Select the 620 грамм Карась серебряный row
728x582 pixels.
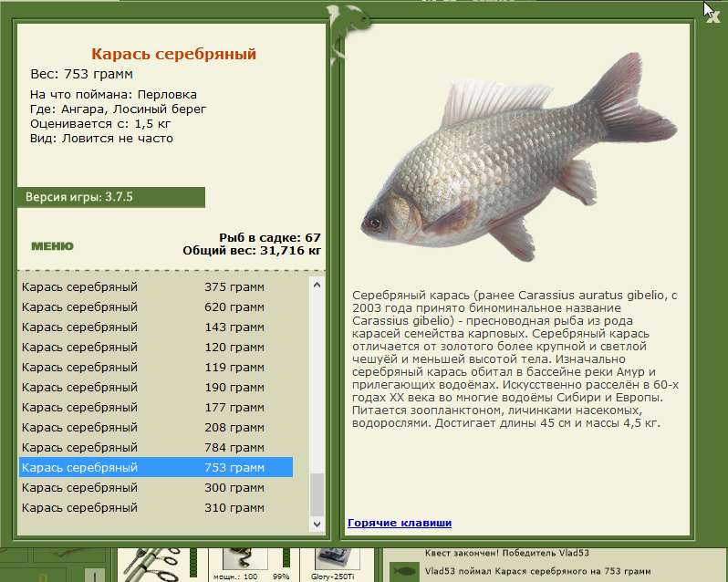click(x=156, y=307)
